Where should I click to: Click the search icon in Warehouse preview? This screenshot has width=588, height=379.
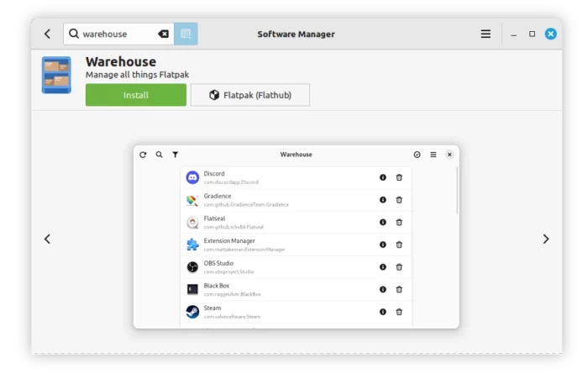pos(159,155)
